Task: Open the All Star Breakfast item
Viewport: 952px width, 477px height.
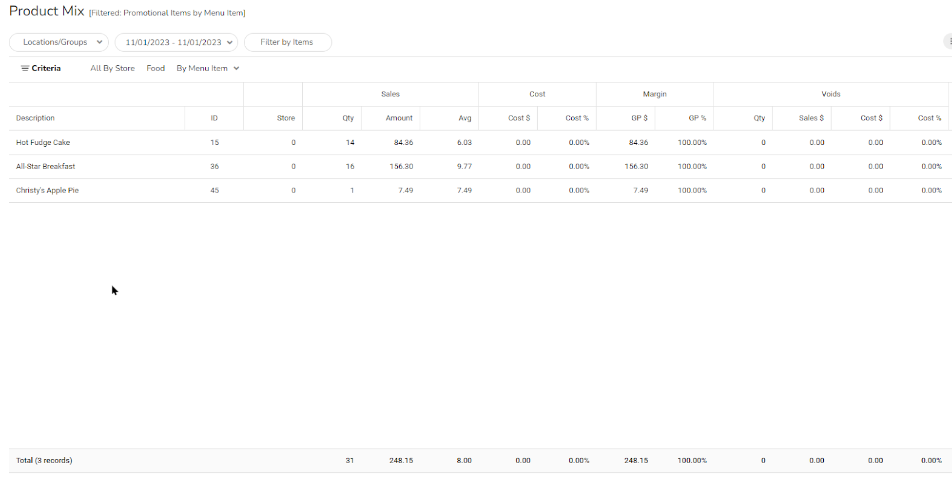Action: (x=46, y=166)
